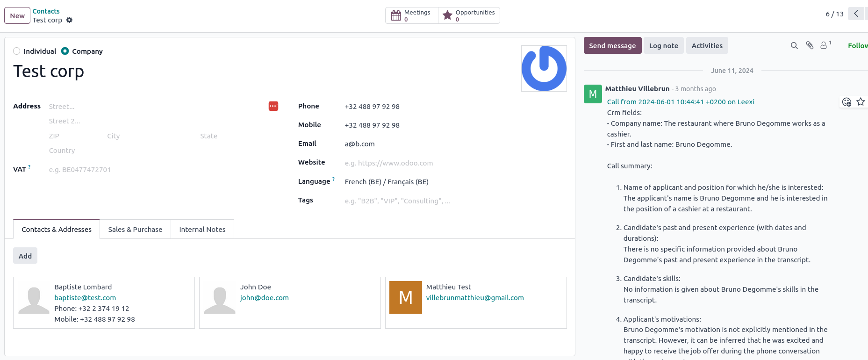Click the red icon in address field
The image size is (868, 360).
pos(273,106)
